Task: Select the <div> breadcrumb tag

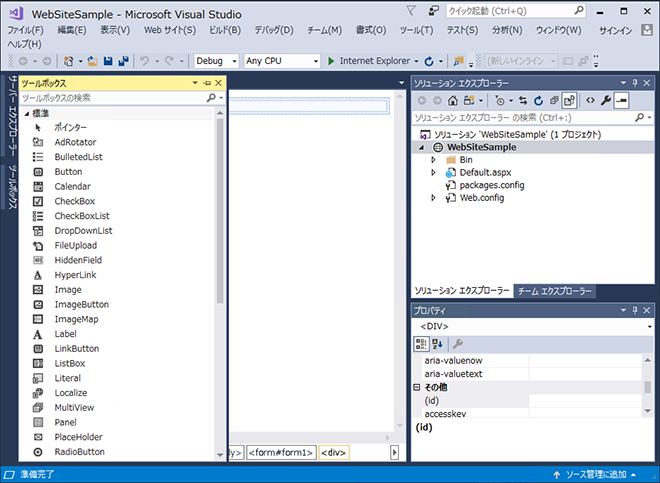Action: pos(333,453)
